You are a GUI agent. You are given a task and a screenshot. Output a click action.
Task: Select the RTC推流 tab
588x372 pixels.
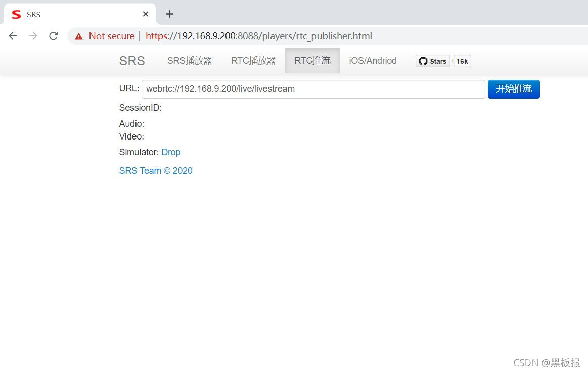pos(312,61)
